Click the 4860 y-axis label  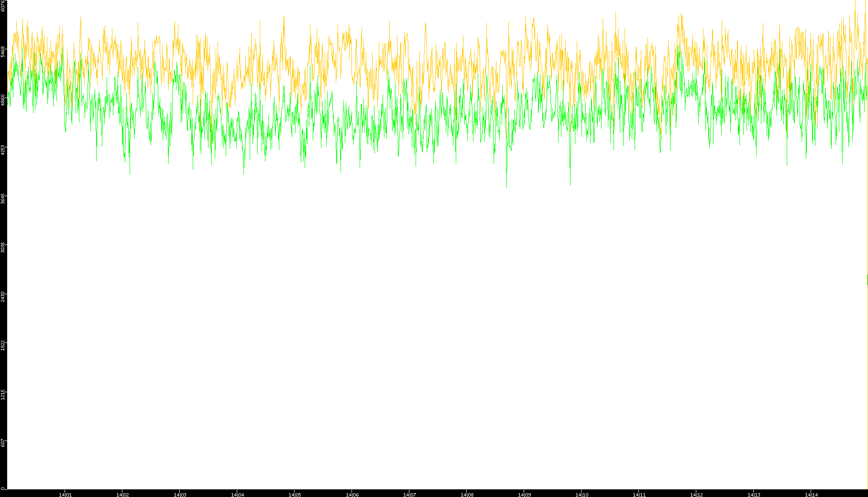point(3,100)
